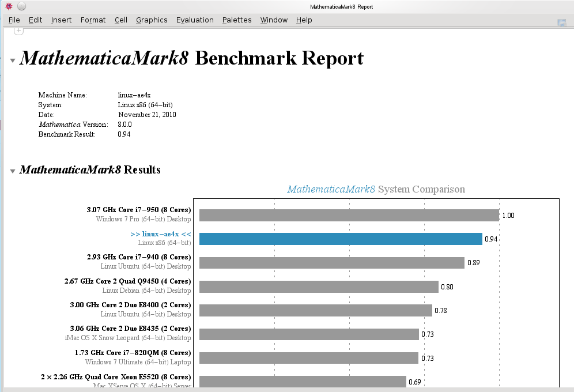574x392 pixels.
Task: Click the 0.89 score value
Action: 473,263
